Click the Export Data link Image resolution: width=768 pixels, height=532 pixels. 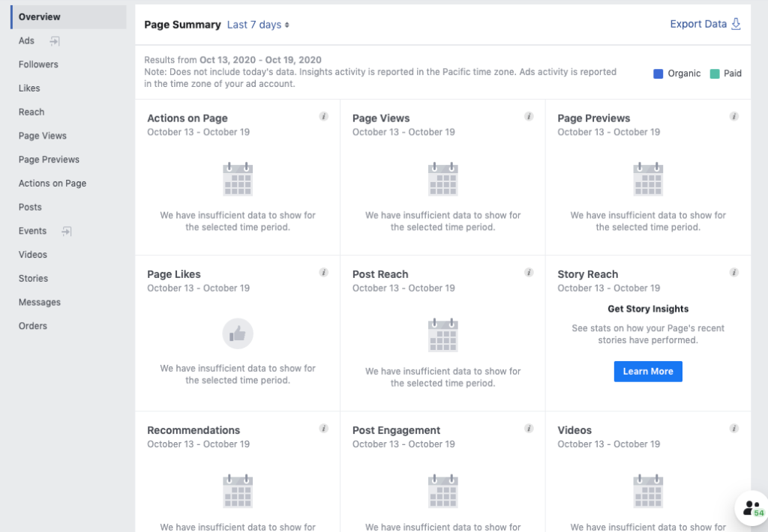698,24
